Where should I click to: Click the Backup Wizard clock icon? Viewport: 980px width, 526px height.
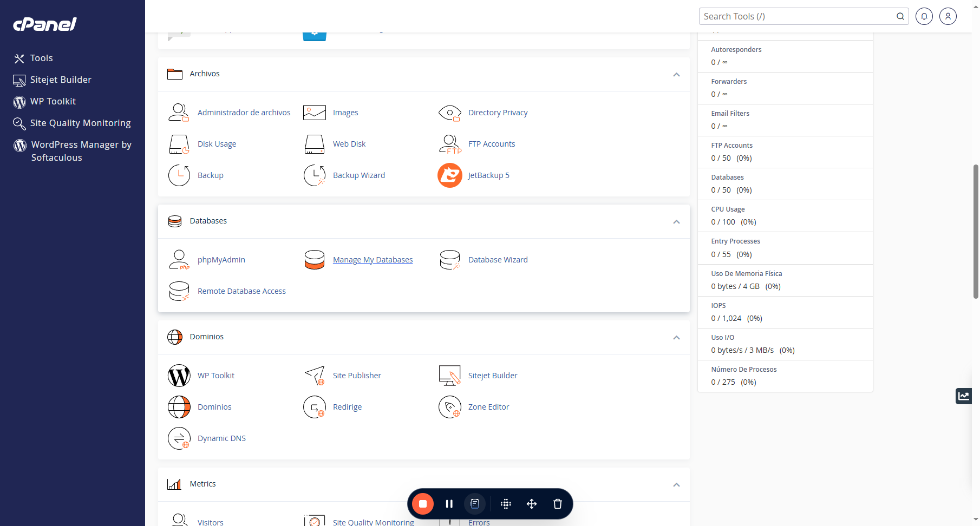(x=315, y=175)
